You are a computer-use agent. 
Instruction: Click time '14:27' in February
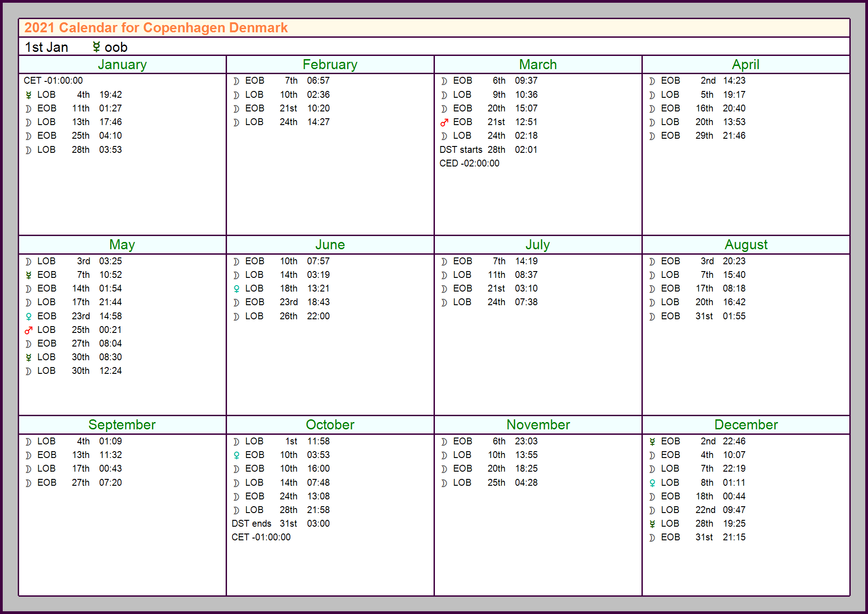(318, 122)
